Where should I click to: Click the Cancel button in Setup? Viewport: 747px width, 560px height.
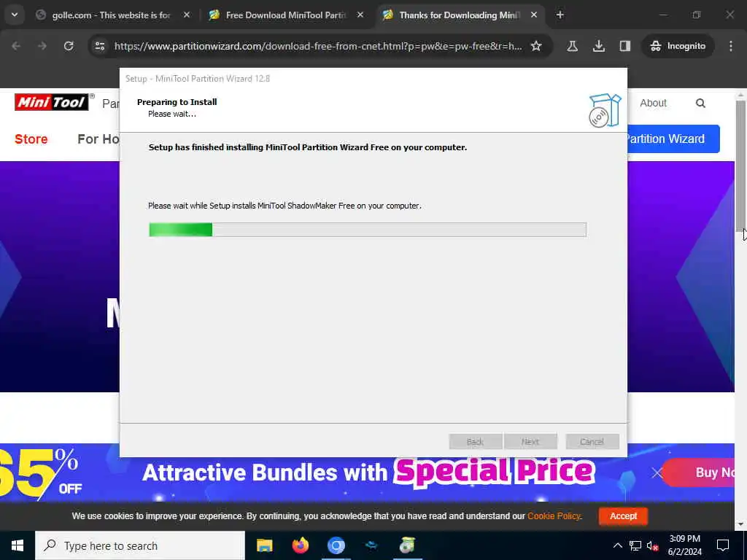tap(592, 441)
